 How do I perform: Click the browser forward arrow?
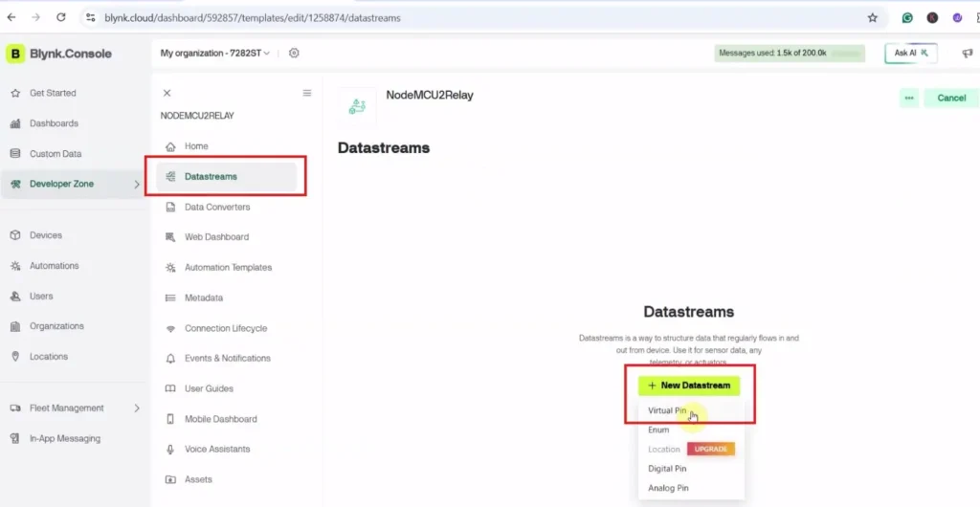coord(35,17)
